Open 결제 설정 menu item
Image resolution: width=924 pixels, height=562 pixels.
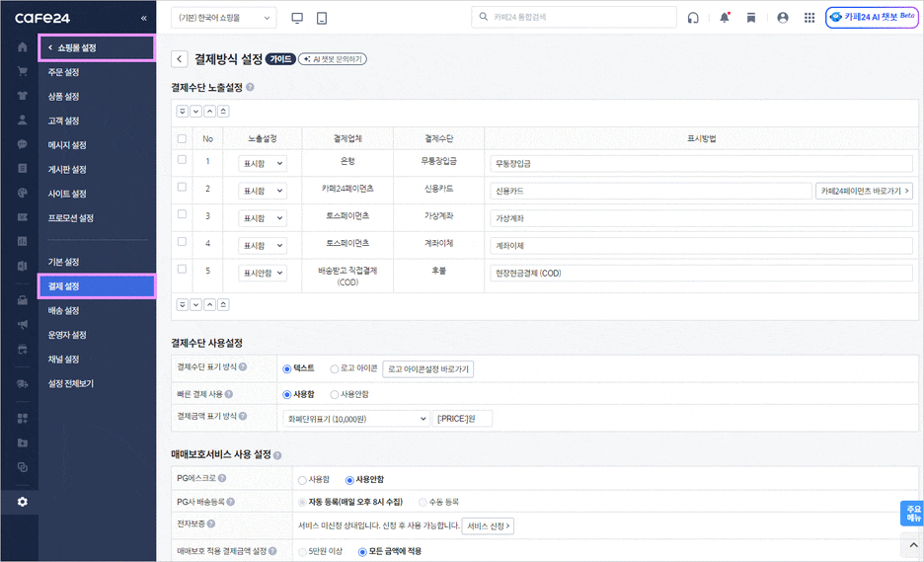pyautogui.click(x=97, y=286)
